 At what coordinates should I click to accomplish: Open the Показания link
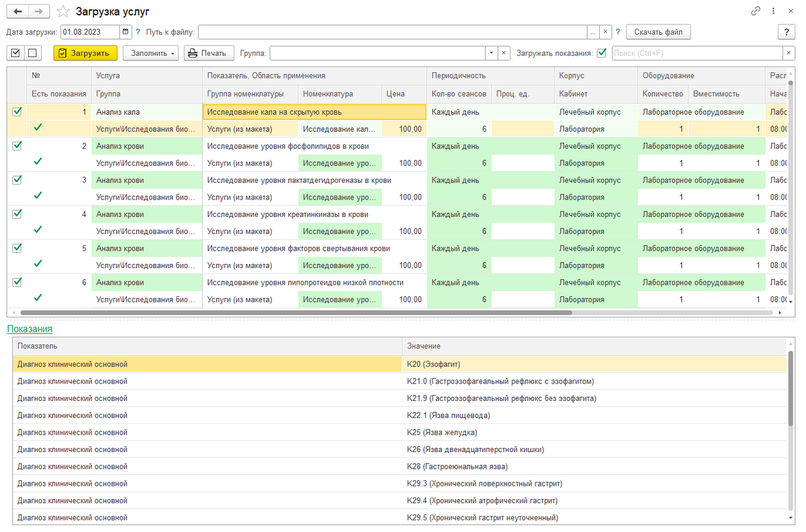(x=30, y=329)
